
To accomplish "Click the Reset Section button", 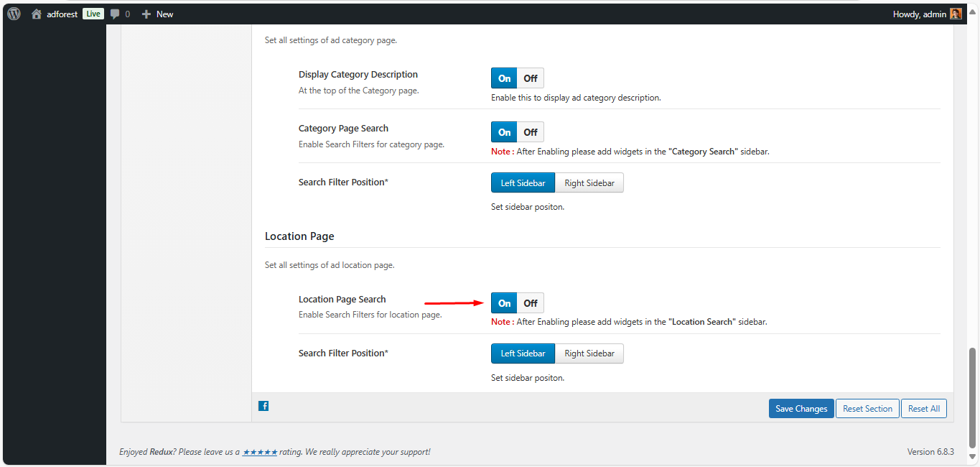I will coord(867,409).
